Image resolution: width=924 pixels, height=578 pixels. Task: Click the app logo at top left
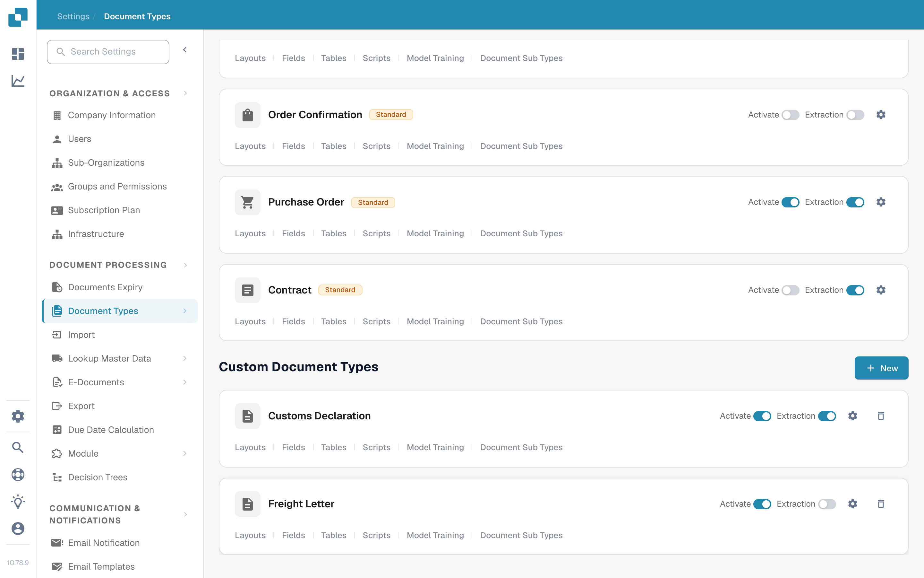(x=18, y=17)
